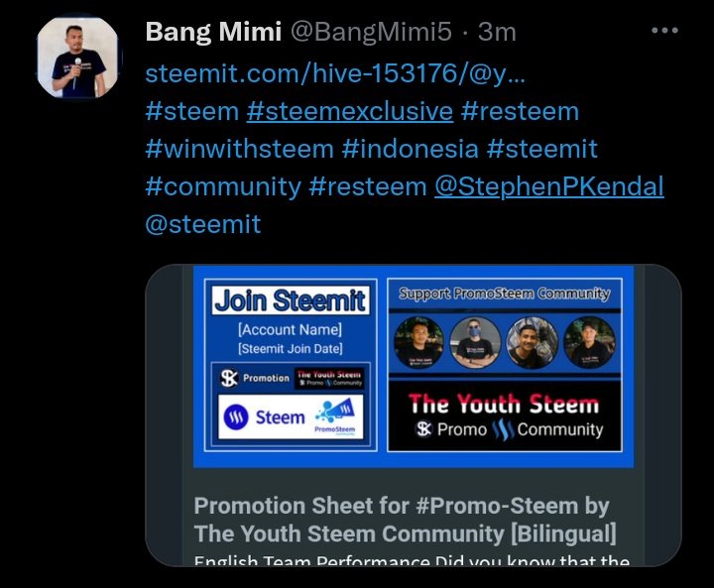Click the #steem hashtag

pyautogui.click(x=192, y=112)
